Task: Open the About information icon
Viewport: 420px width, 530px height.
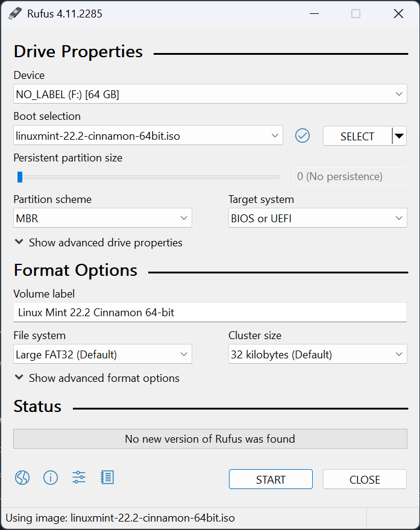Action: (x=51, y=478)
